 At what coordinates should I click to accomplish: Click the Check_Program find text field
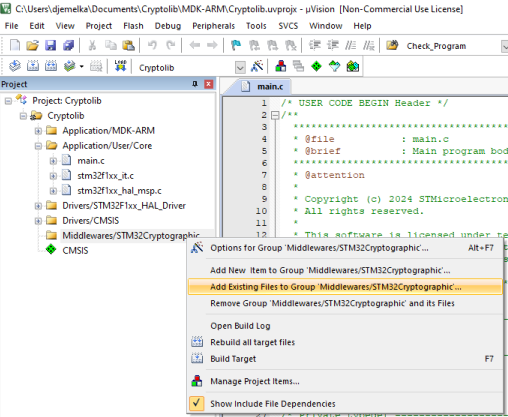pos(452,46)
